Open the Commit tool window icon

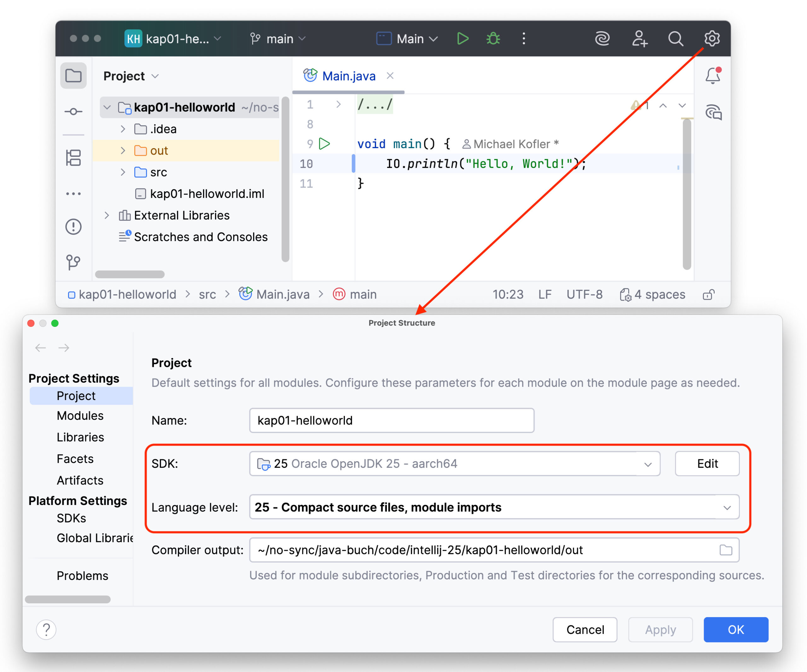click(73, 112)
